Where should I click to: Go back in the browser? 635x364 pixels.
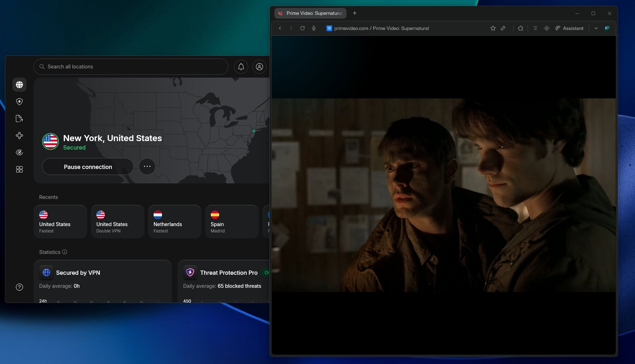280,28
